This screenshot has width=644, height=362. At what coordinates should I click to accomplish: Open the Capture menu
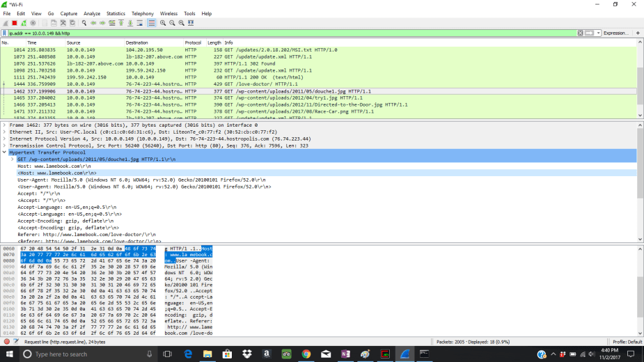pyautogui.click(x=69, y=13)
